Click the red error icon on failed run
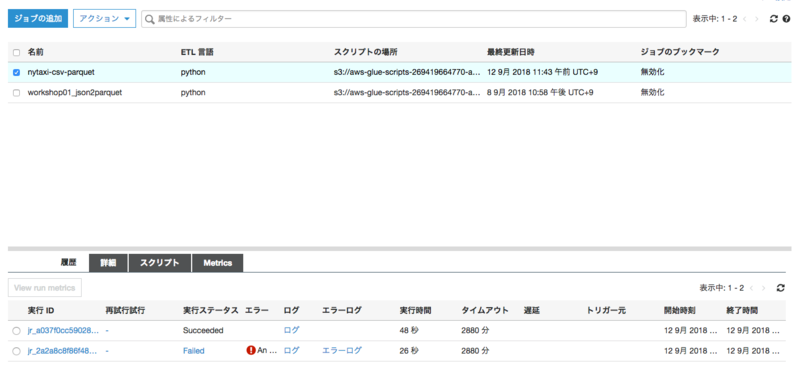 coord(251,351)
